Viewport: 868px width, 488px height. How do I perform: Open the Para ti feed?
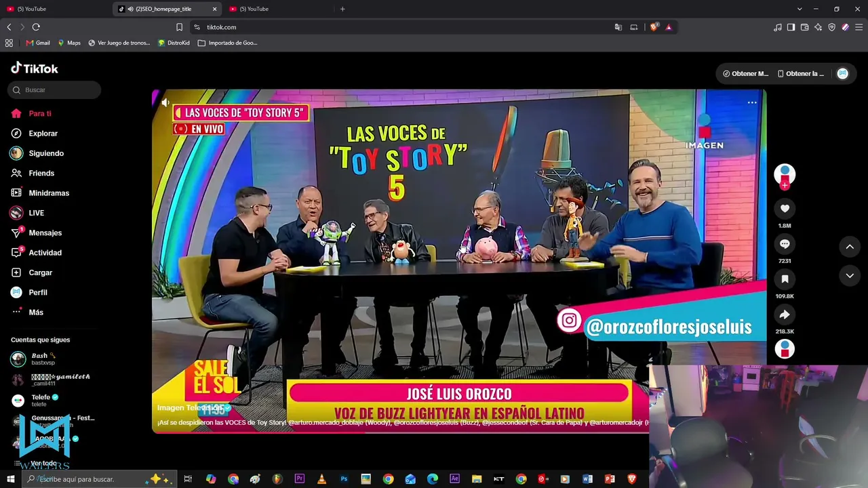[x=39, y=114]
